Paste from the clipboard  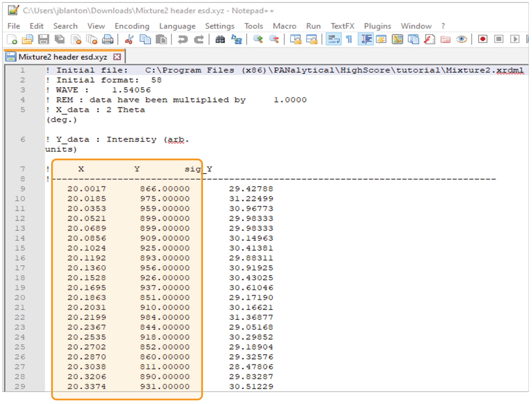coord(162,39)
